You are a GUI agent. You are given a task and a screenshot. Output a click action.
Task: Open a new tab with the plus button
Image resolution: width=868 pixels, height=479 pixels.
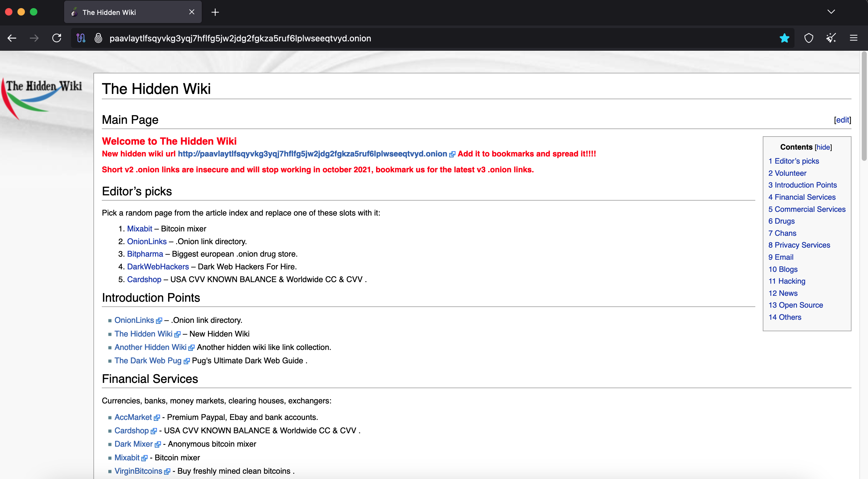pyautogui.click(x=215, y=12)
